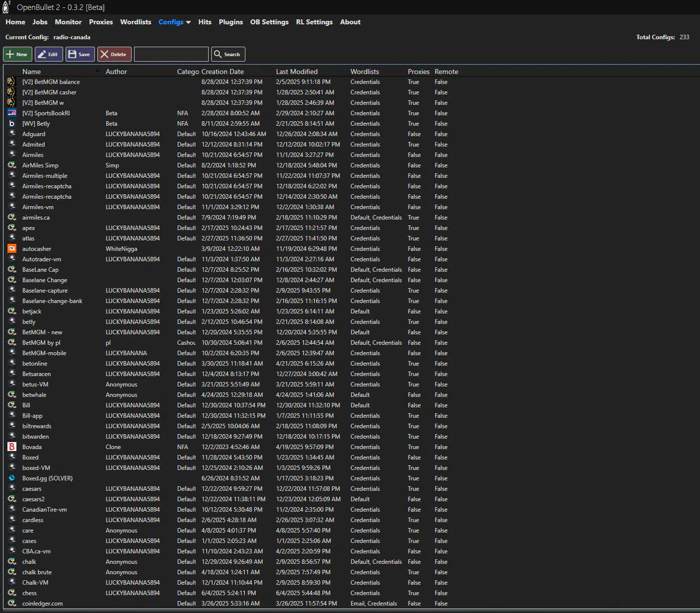Click 'radio-canada' current config name

[72, 37]
